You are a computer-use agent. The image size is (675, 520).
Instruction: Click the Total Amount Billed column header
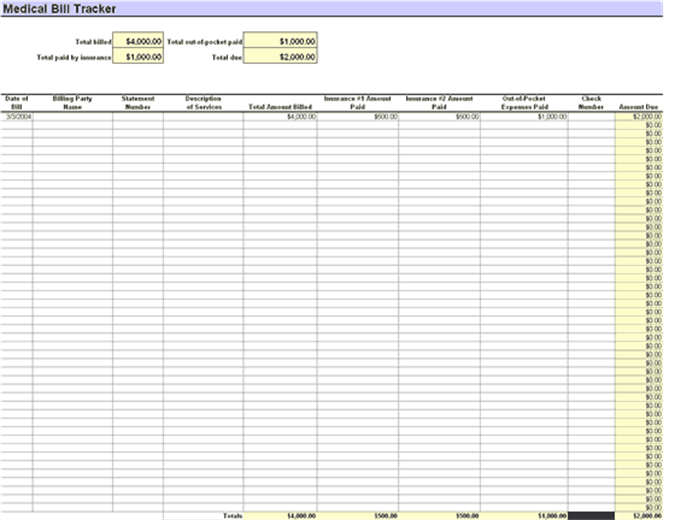(280, 106)
